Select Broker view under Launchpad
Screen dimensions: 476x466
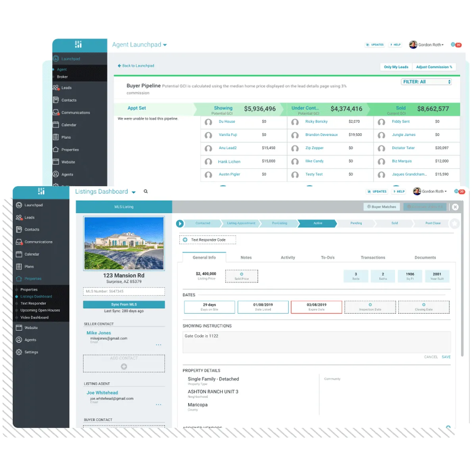coord(62,77)
